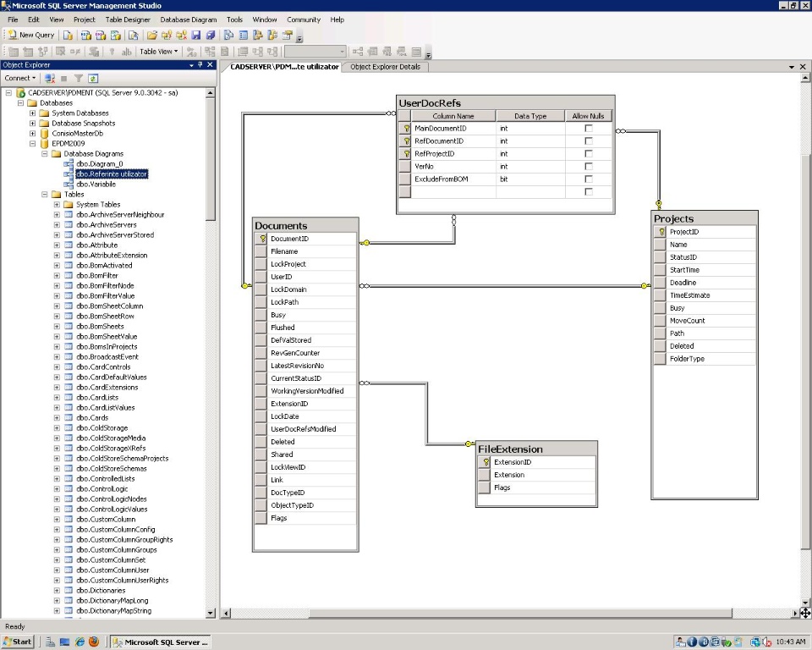The height and width of the screenshot is (650, 812).
Task: Click the Database Engine Query icon
Action: pos(68,36)
